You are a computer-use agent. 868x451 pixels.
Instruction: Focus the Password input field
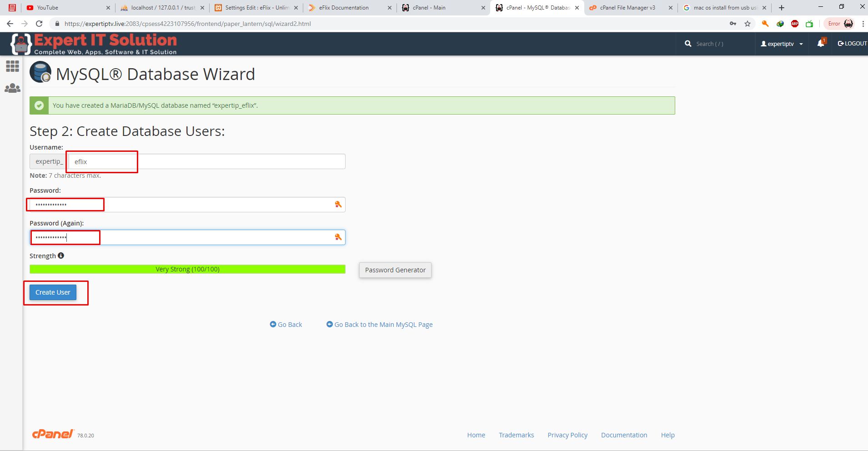(187, 205)
